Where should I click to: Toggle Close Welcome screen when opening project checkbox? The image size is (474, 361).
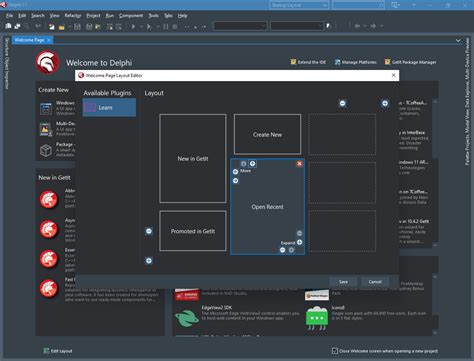pos(335,351)
